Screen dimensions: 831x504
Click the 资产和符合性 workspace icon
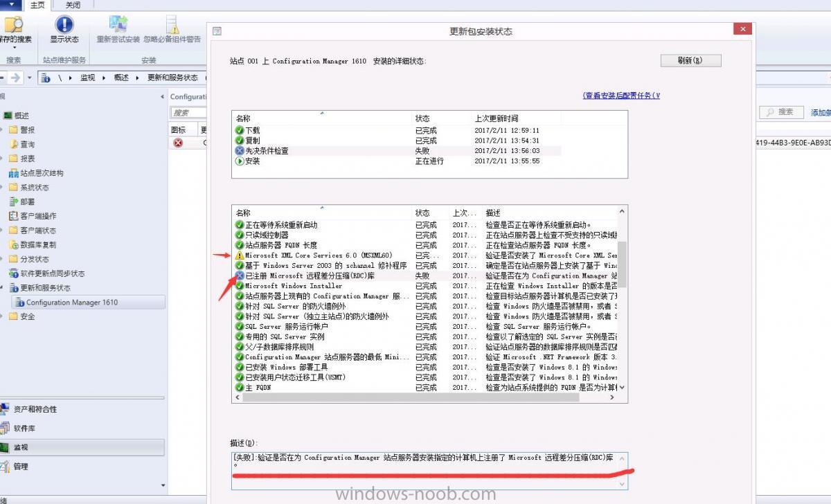click(x=6, y=409)
